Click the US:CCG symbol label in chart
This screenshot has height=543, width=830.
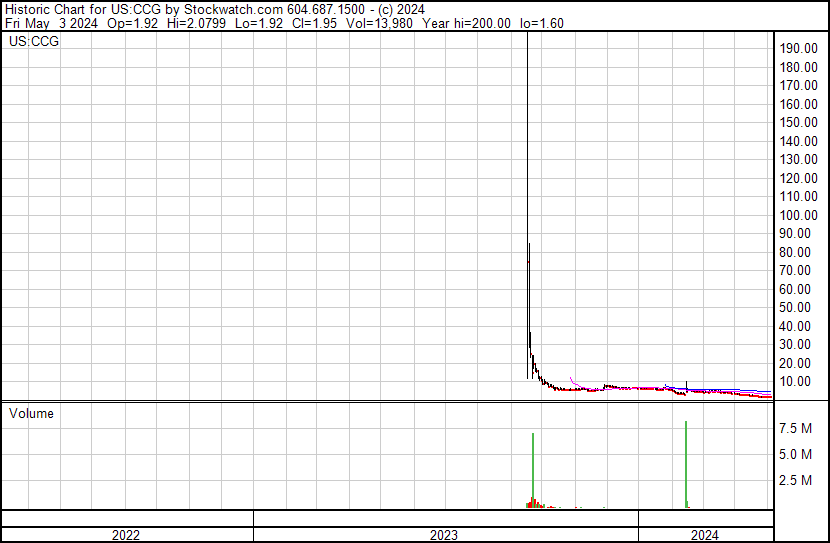coord(34,41)
